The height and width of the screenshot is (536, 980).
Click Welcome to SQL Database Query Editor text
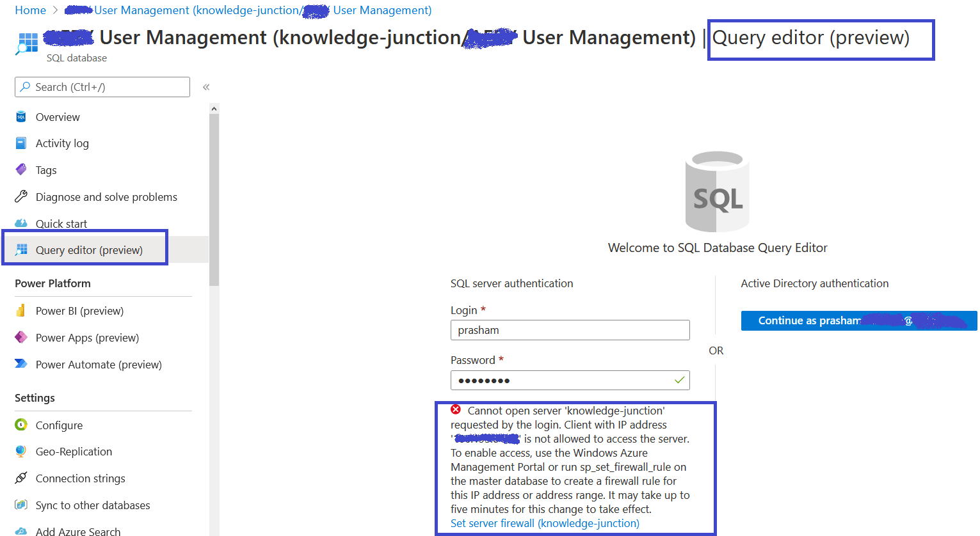pos(718,248)
